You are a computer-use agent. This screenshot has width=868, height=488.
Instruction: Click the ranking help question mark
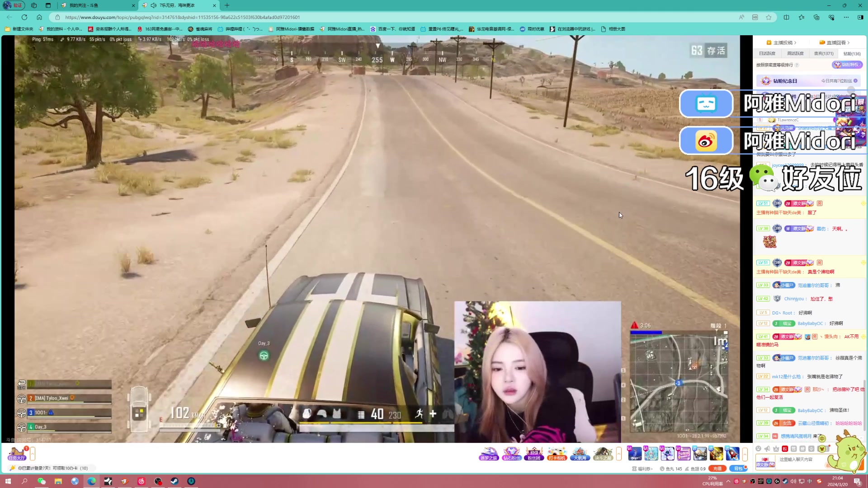797,65
